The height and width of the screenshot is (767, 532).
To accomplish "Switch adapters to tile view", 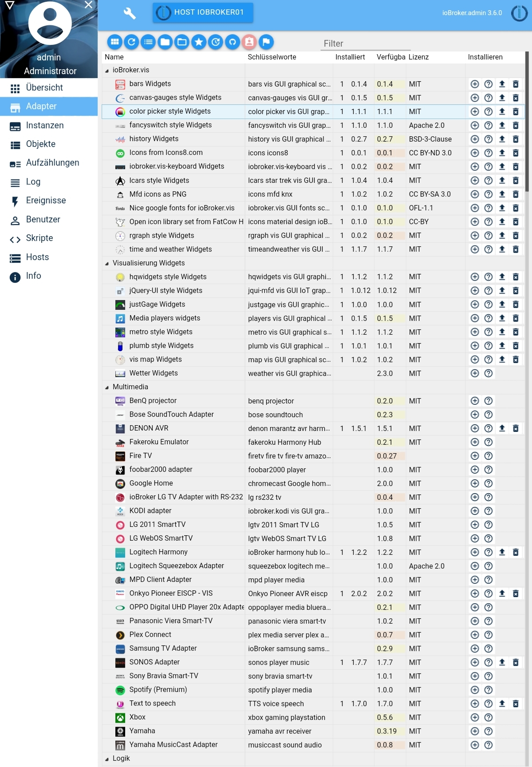I will [x=115, y=42].
